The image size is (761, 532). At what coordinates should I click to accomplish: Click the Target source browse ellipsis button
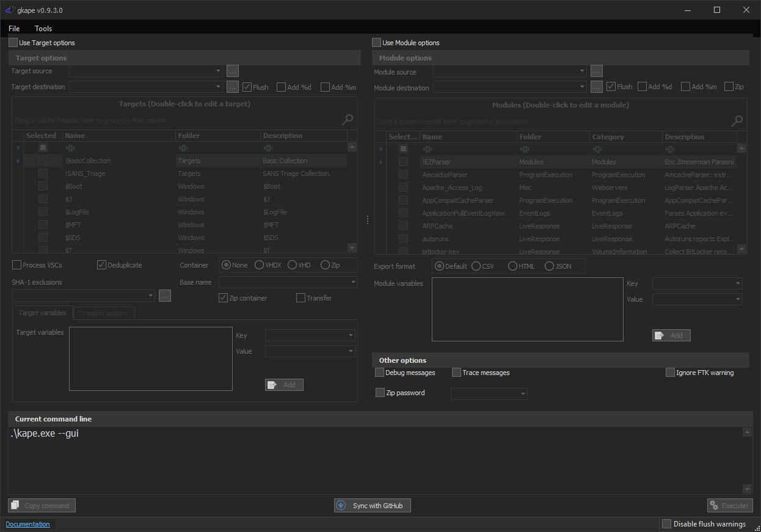(232, 71)
